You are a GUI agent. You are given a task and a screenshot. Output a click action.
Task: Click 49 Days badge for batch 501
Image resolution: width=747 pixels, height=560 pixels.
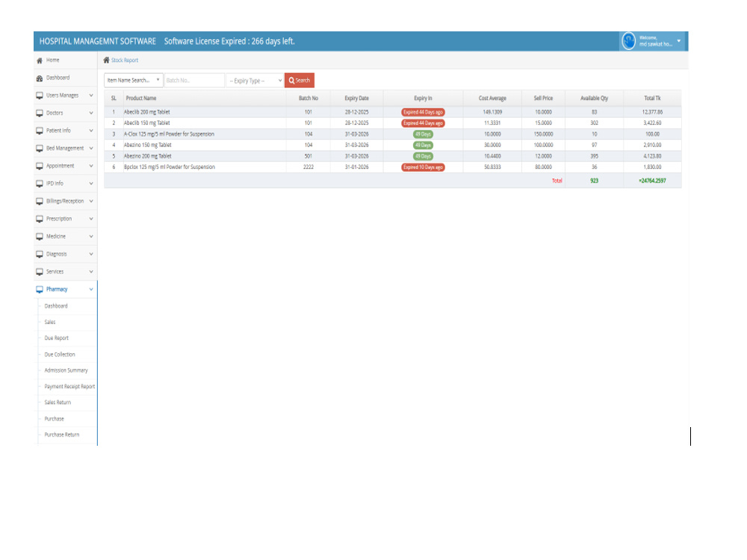click(423, 156)
